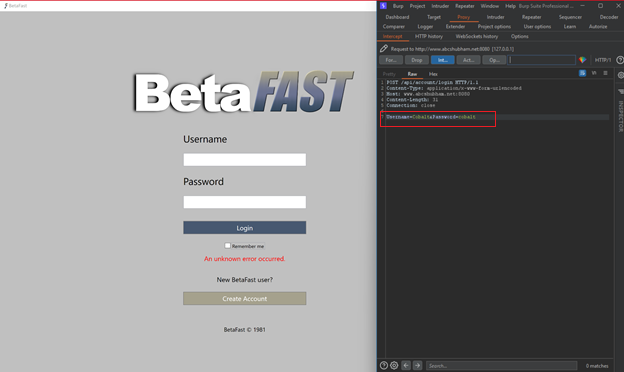Open the editor hamburger menu icon

pos(605,73)
